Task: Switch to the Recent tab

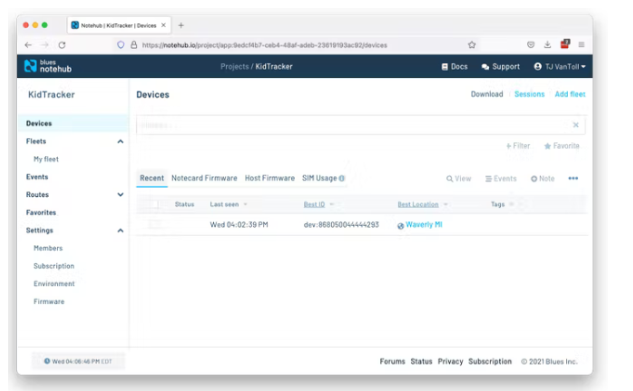Action: (x=152, y=178)
